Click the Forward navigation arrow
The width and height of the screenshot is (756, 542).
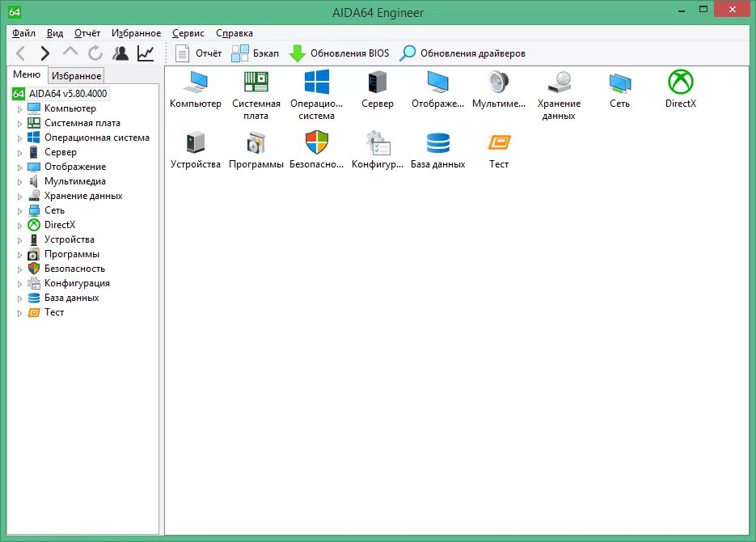point(44,53)
